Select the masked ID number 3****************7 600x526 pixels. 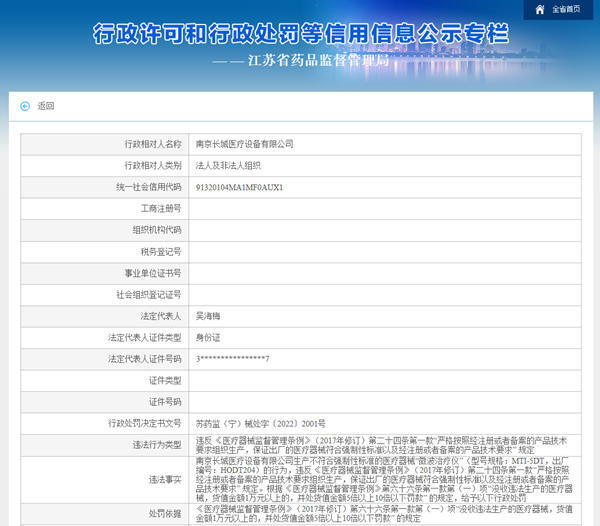233,359
